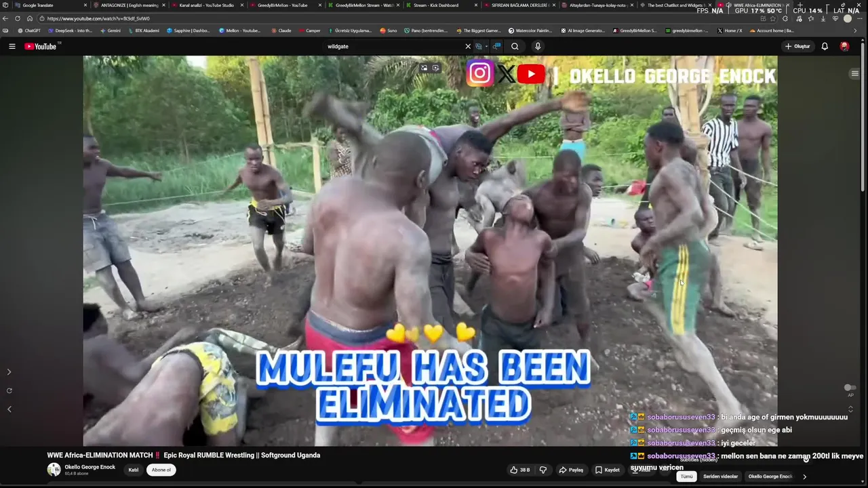868x488 pixels.
Task: Focus the YouTube search field containing wildgate
Action: pos(392,46)
